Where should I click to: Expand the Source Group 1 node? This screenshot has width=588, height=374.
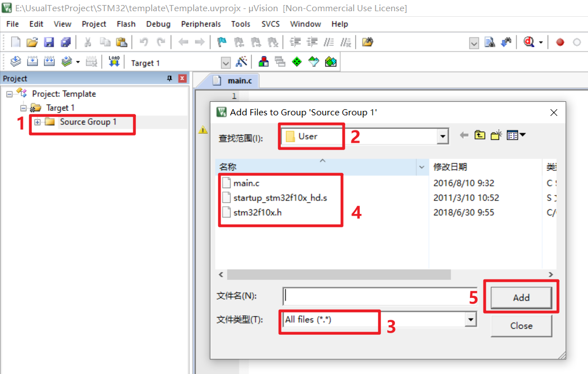tap(37, 122)
